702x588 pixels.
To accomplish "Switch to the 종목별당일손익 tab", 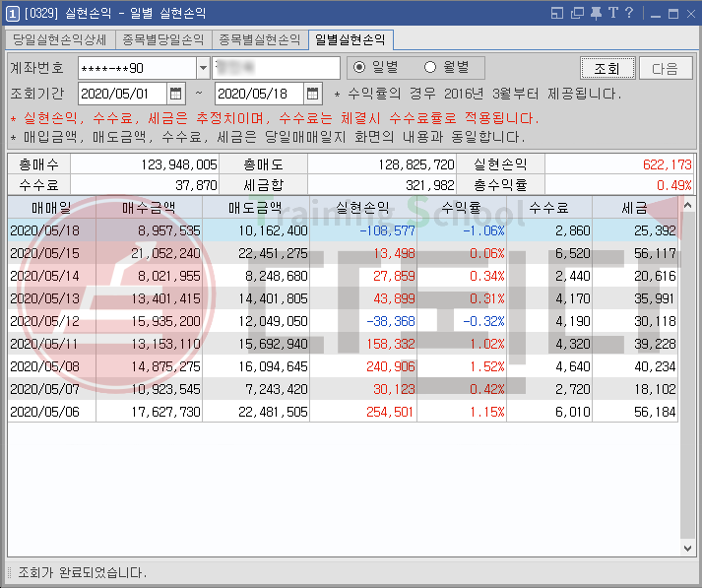I will 163,39.
